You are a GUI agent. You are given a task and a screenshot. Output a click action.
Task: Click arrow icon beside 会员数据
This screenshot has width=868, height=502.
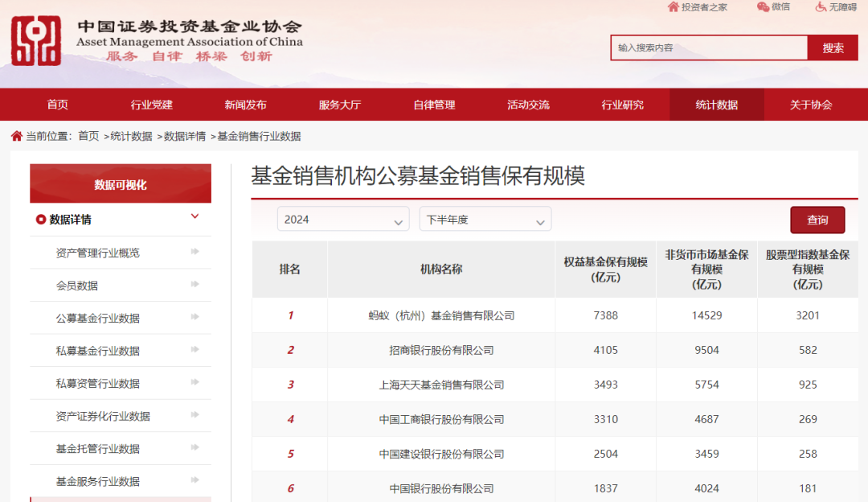(194, 284)
